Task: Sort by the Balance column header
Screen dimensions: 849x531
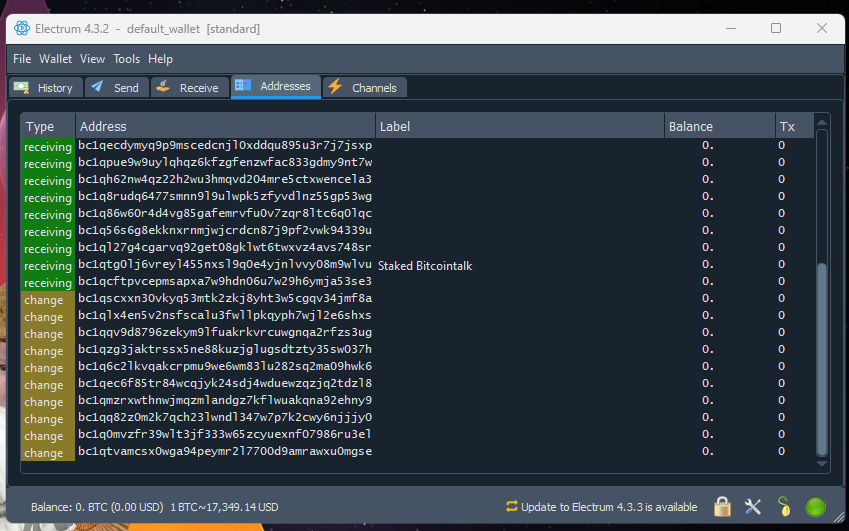Action: coord(720,127)
